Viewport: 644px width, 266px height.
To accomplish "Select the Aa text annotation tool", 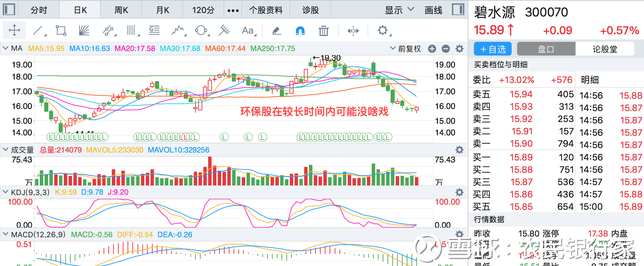I will point(248,31).
